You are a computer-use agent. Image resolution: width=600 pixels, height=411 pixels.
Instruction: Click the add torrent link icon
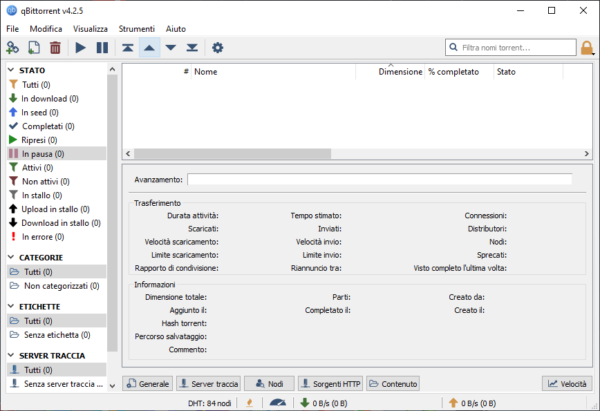13,48
